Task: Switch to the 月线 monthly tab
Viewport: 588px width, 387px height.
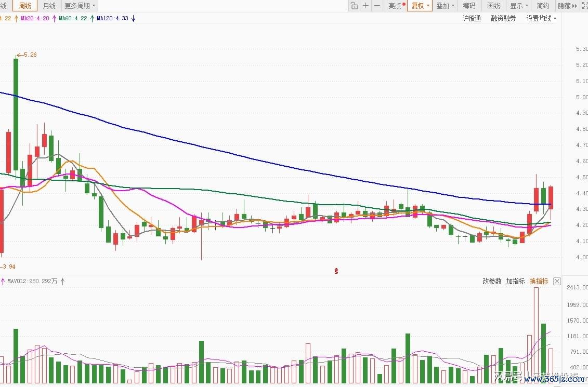Action: tap(49, 6)
